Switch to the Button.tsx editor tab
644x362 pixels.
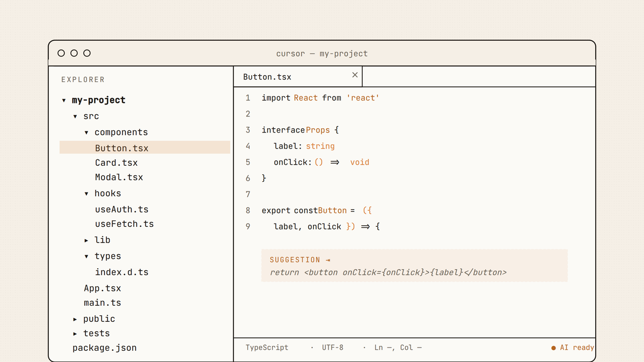pos(298,77)
